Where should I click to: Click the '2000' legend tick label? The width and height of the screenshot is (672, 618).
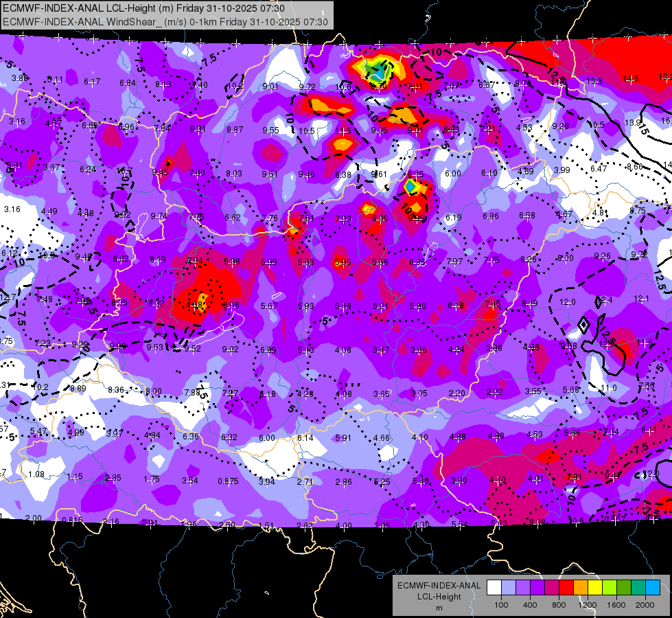coord(645,605)
